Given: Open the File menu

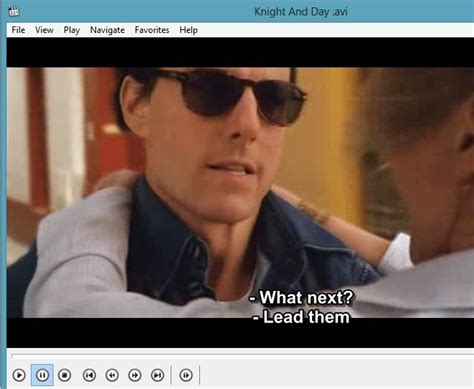Looking at the screenshot, I should pyautogui.click(x=18, y=30).
